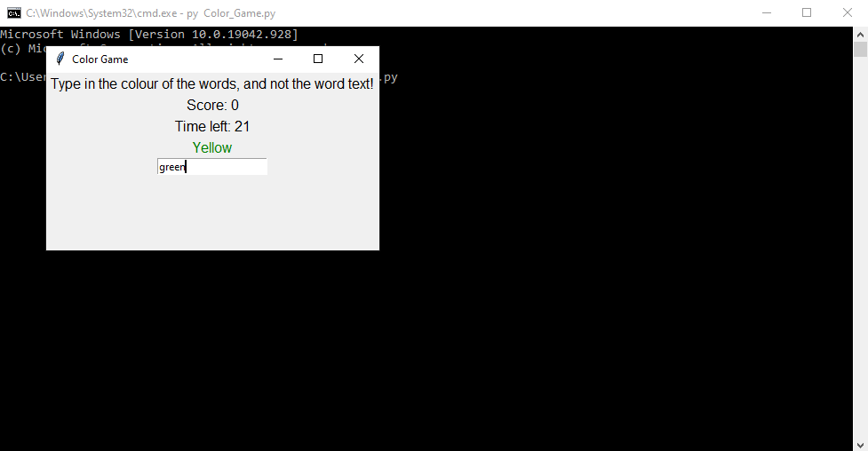Screen dimensions: 868x451
Task: Click the cmd.exe icon in the title bar
Action: [x=13, y=12]
